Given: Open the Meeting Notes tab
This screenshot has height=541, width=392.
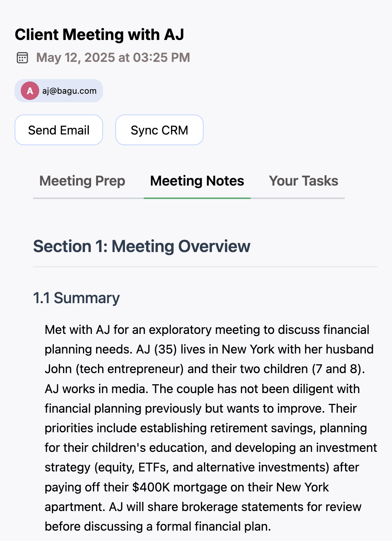Looking at the screenshot, I should (197, 181).
